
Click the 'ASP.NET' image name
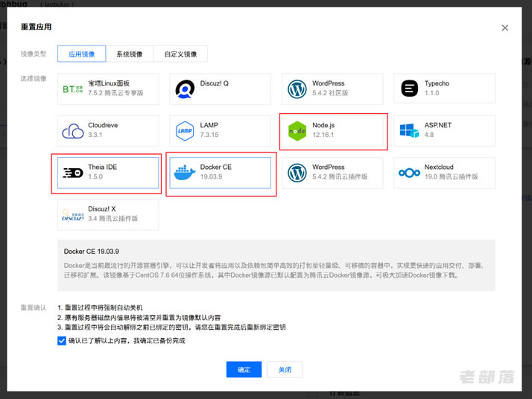[x=437, y=125]
